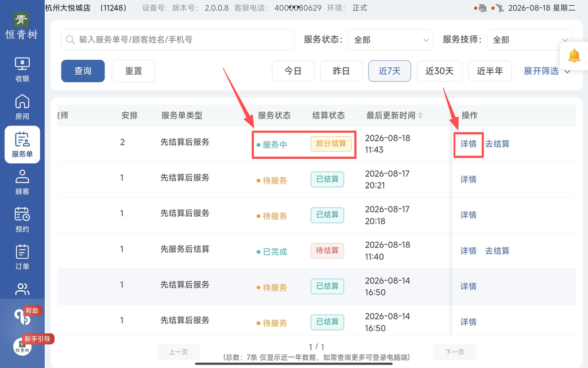
Task: Select the 服务单 service order sidebar icon
Action: (22, 144)
